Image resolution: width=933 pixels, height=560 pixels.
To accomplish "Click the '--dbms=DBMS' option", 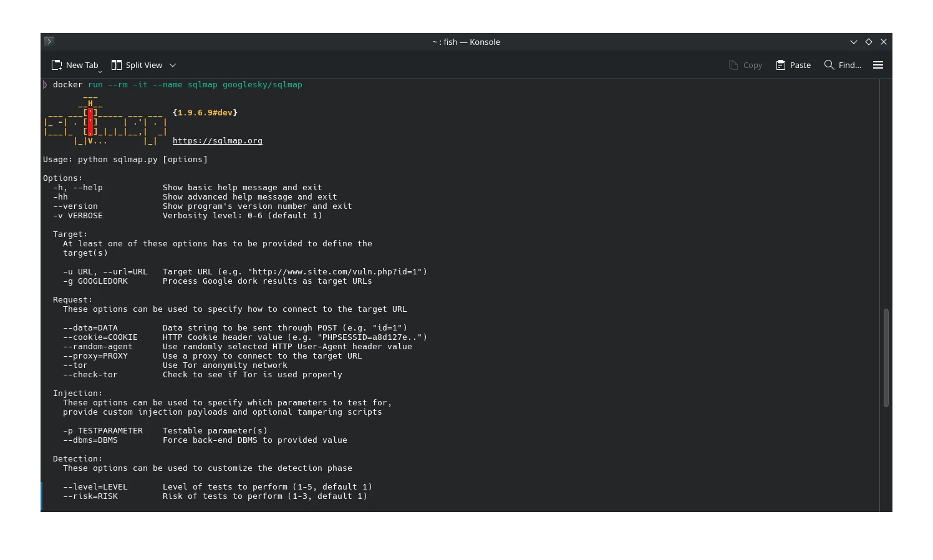I will pyautogui.click(x=90, y=440).
